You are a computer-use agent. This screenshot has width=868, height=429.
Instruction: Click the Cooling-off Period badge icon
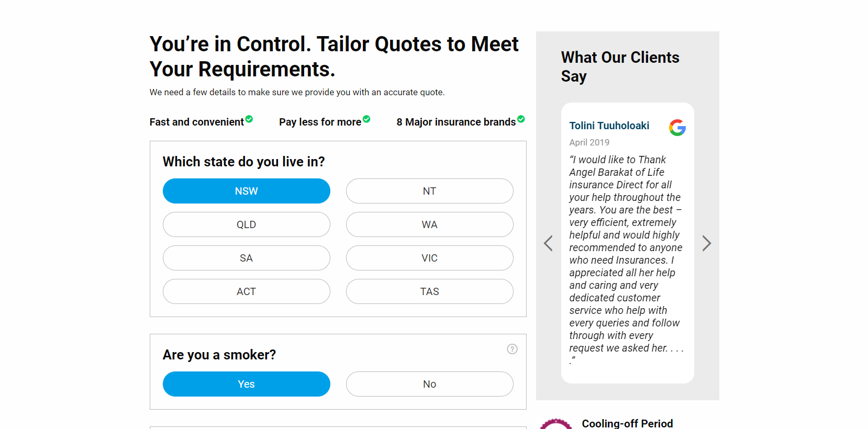point(556,424)
